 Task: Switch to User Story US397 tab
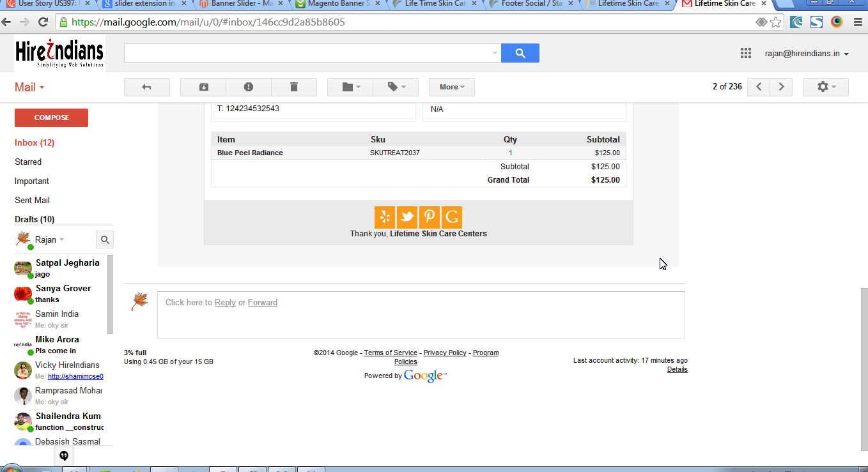[x=48, y=4]
